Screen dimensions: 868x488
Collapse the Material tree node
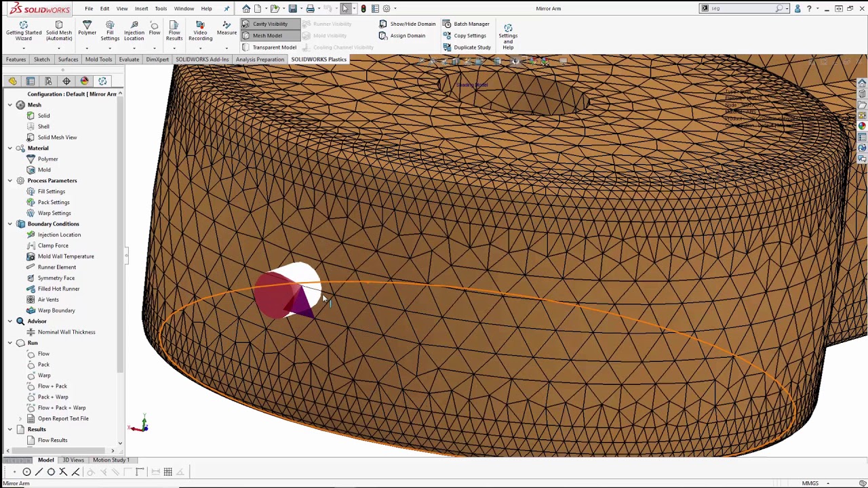pyautogui.click(x=9, y=148)
